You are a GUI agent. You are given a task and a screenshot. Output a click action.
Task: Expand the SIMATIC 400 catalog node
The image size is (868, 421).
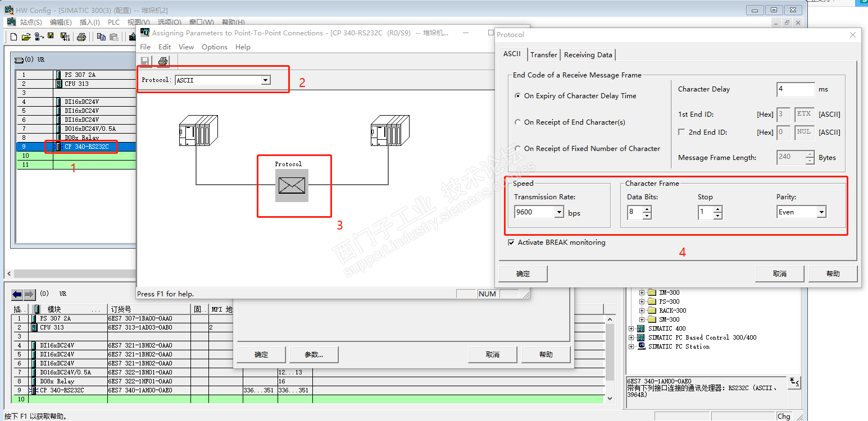click(x=631, y=328)
